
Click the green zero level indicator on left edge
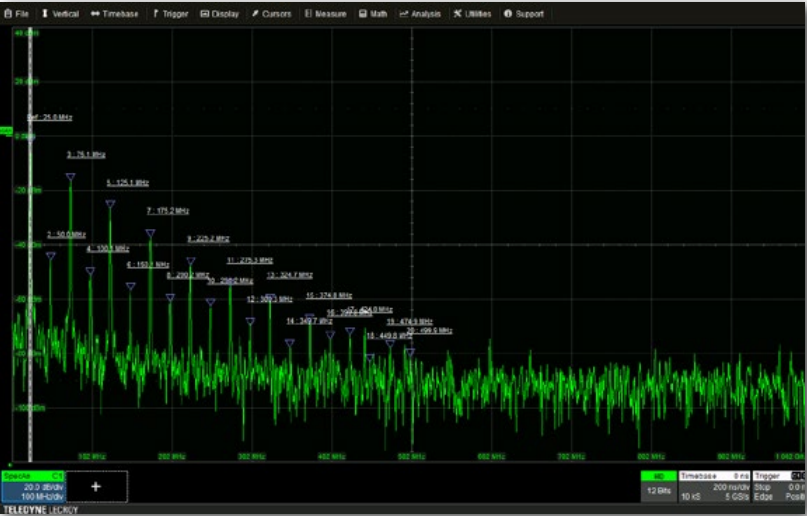[x=5, y=131]
